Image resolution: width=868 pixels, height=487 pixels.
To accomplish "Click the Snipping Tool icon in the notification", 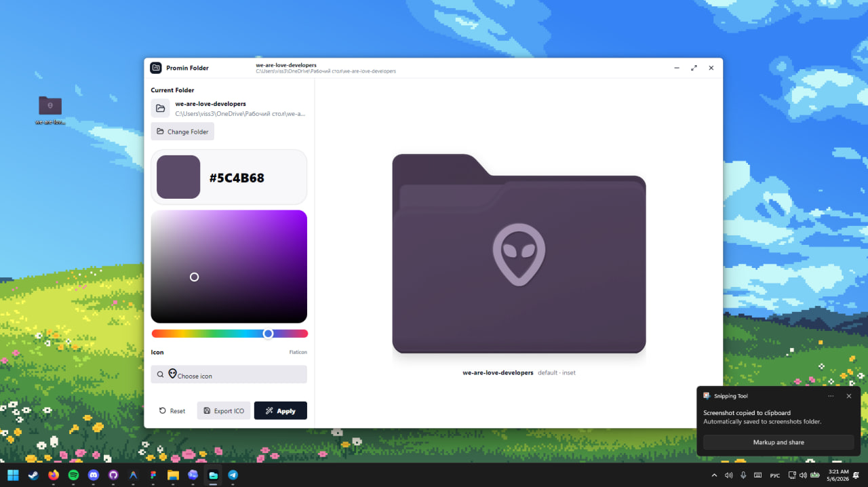I will 707,396.
